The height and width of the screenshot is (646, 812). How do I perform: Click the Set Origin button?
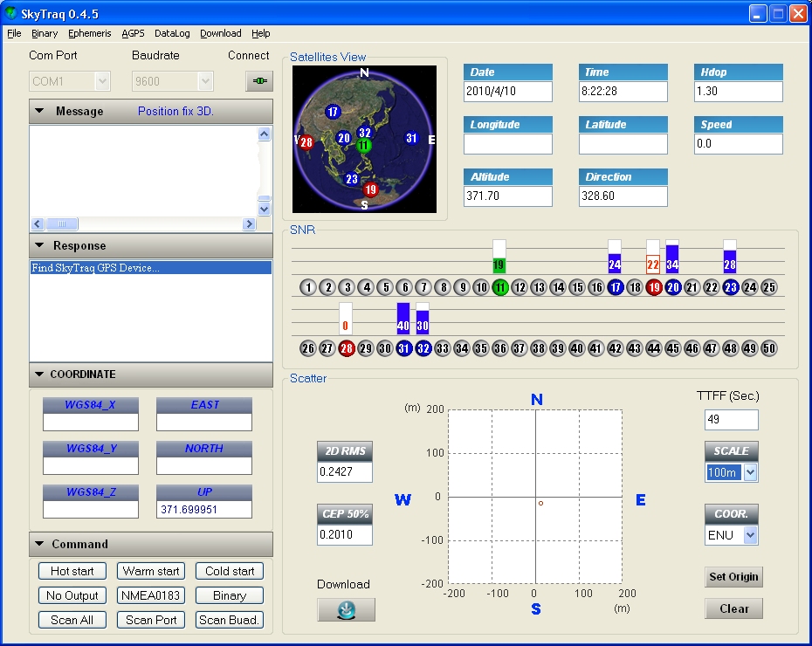click(733, 577)
